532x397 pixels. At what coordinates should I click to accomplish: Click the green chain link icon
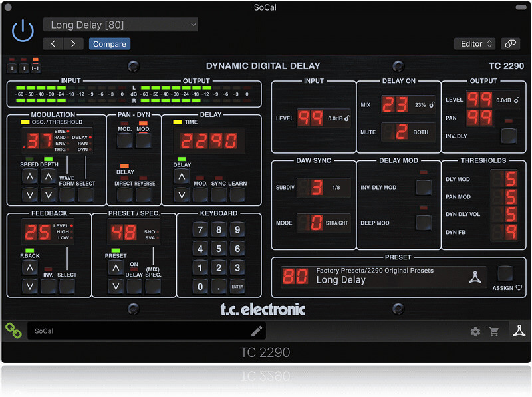pos(13,331)
